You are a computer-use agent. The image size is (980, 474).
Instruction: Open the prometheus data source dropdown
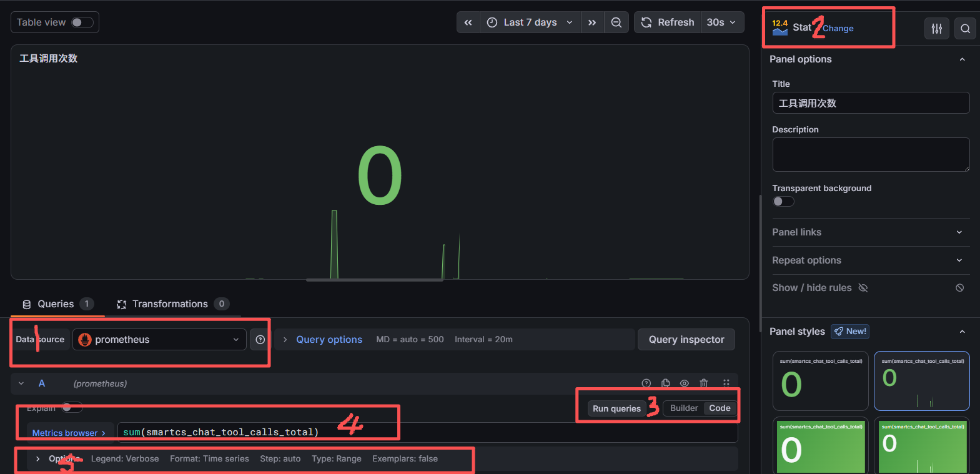[x=159, y=340]
